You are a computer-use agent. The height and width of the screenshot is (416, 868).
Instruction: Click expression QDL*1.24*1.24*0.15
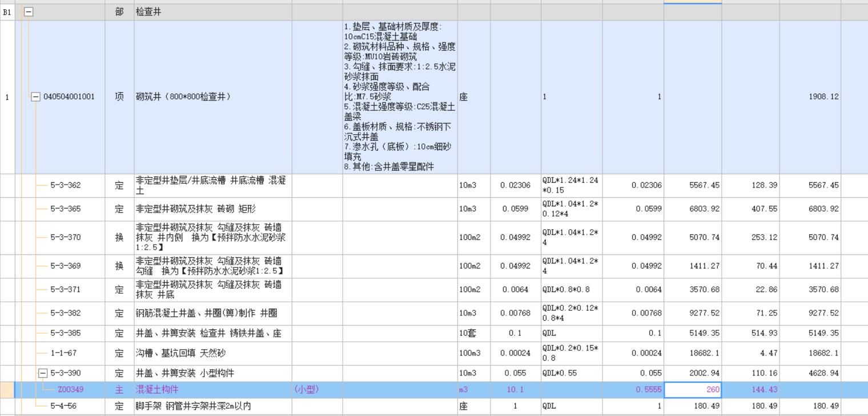[x=570, y=185]
